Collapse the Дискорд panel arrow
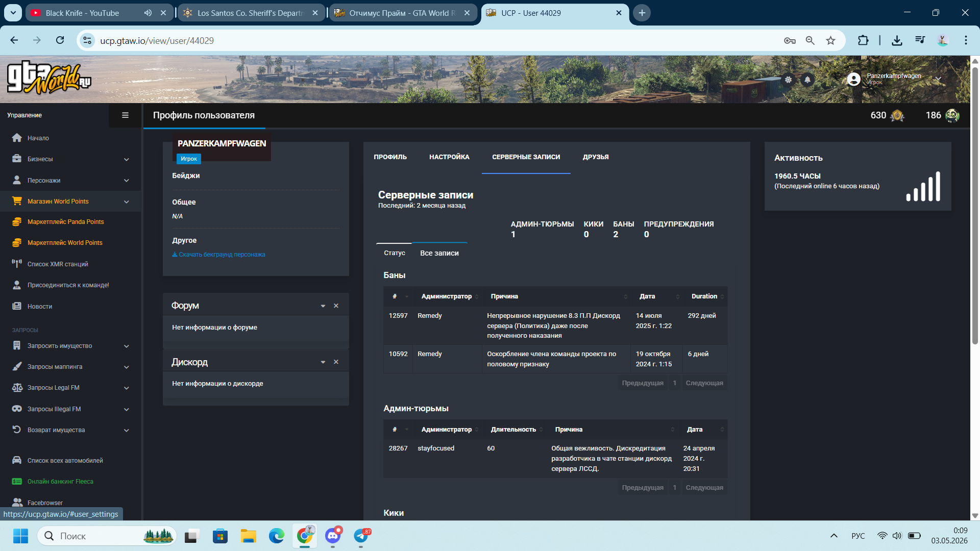 click(x=323, y=362)
